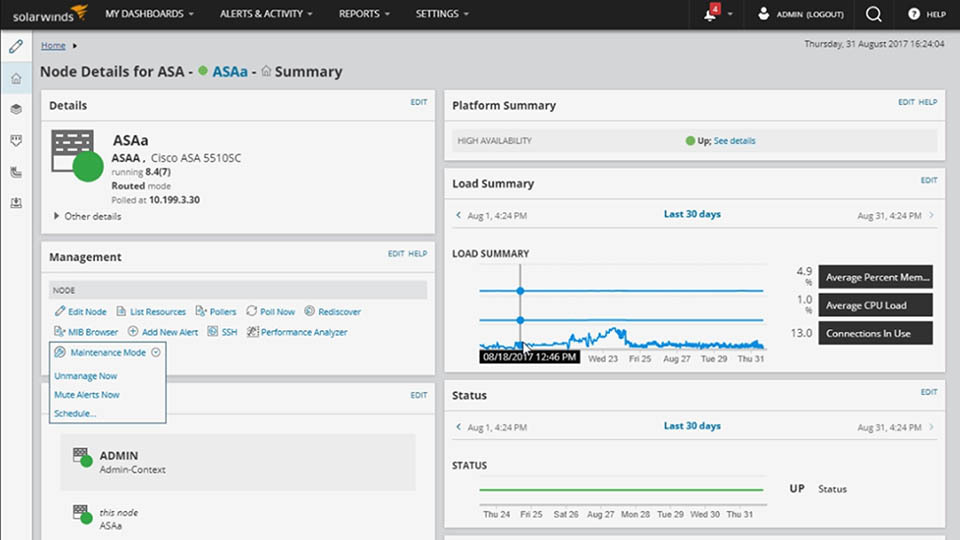
Task: Collapse the Maintenance Mode dropdown chevron
Action: 156,352
